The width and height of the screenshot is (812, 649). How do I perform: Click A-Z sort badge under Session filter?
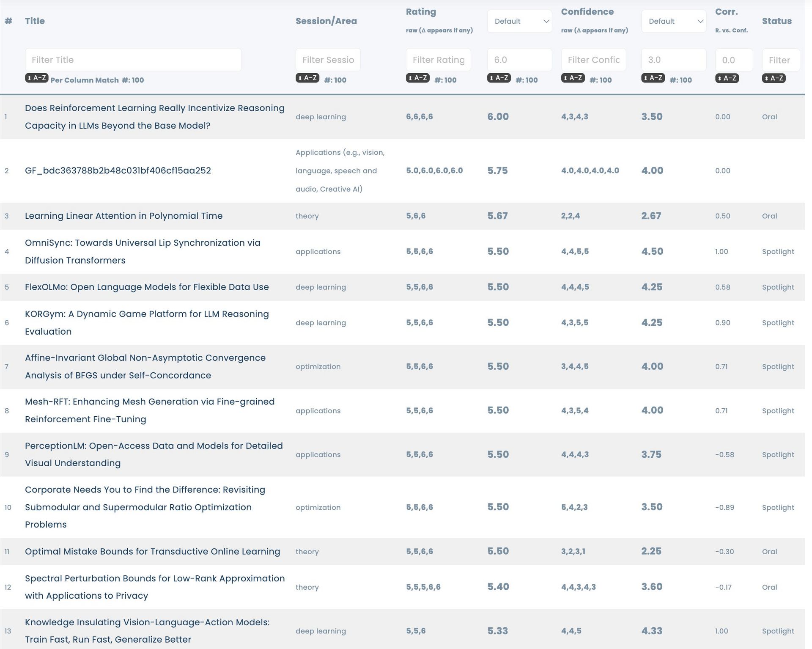(307, 78)
